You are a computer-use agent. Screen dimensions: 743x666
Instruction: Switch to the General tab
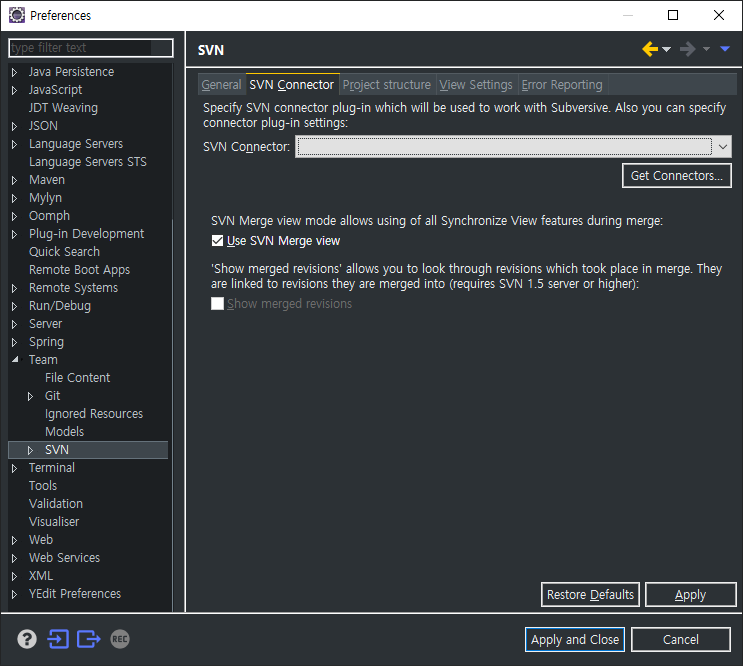(221, 85)
